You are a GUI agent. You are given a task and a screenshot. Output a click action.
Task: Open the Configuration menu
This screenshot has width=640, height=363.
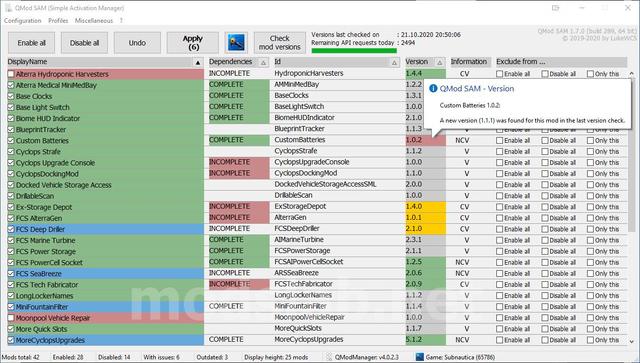pyautogui.click(x=22, y=20)
